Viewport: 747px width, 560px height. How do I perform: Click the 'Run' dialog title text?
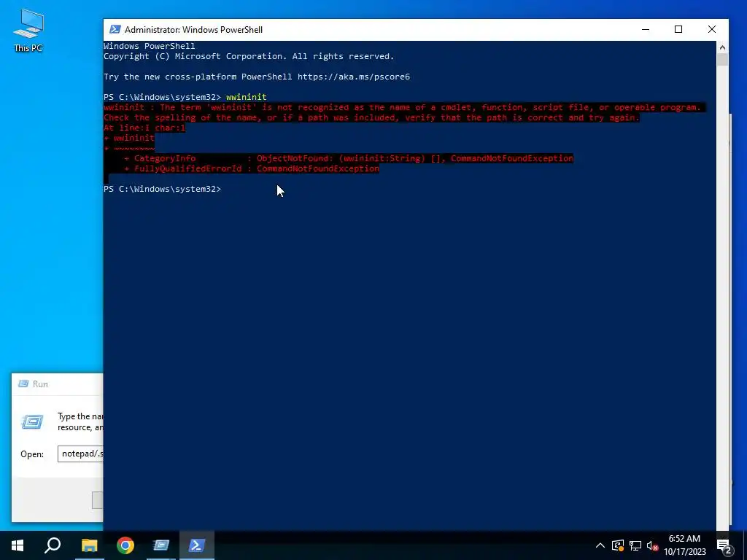point(41,384)
